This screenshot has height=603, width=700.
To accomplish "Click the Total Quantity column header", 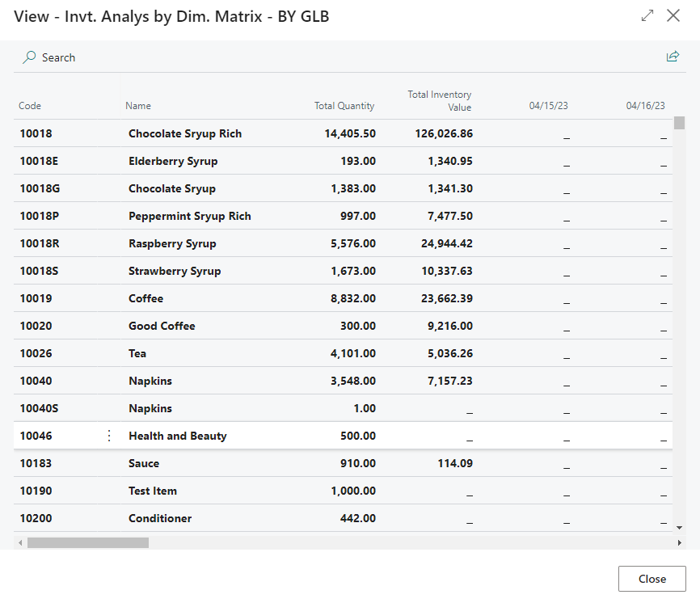I will (344, 106).
